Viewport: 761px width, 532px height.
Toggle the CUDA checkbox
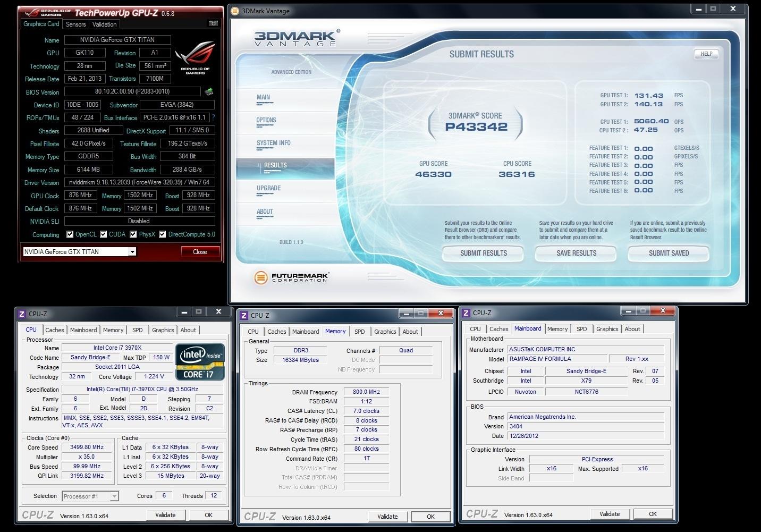pos(104,234)
